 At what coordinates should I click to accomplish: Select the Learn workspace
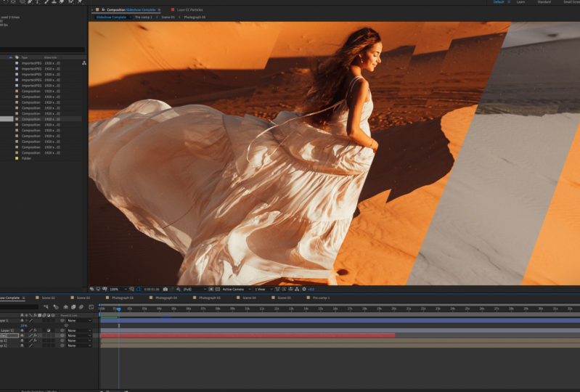[x=520, y=2]
